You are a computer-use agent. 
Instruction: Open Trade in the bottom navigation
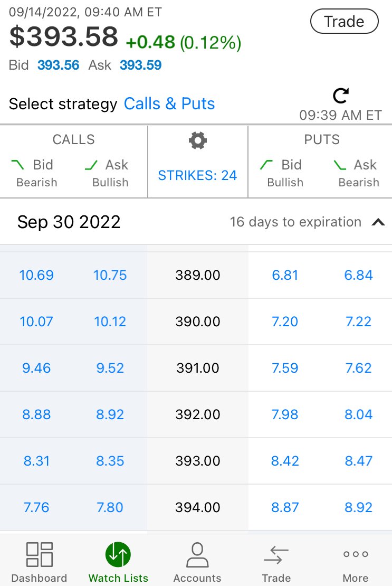[276, 562]
